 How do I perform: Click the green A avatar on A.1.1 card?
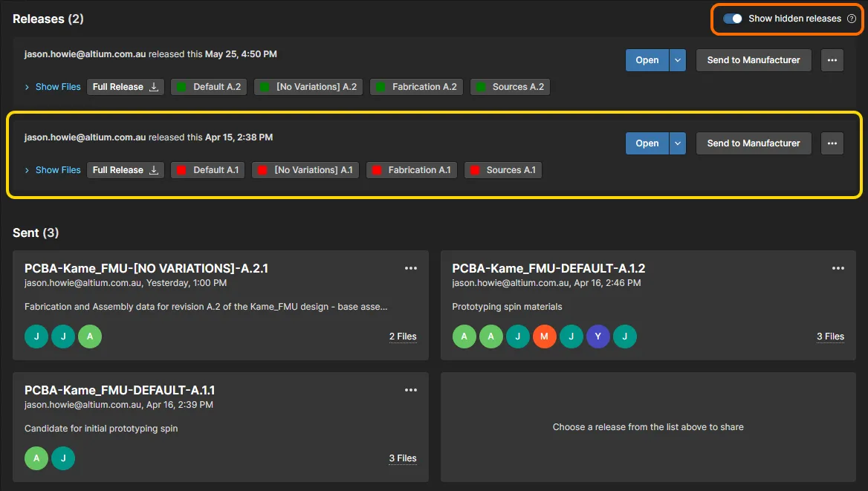36,458
